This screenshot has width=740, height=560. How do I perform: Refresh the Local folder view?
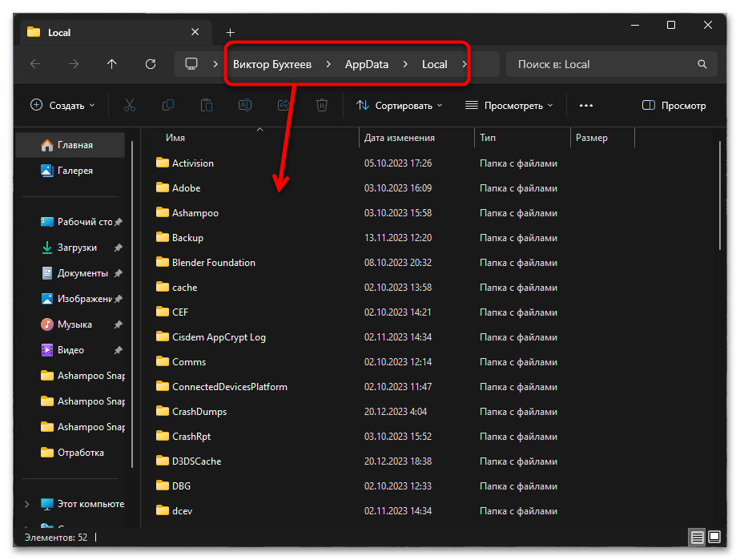click(151, 64)
